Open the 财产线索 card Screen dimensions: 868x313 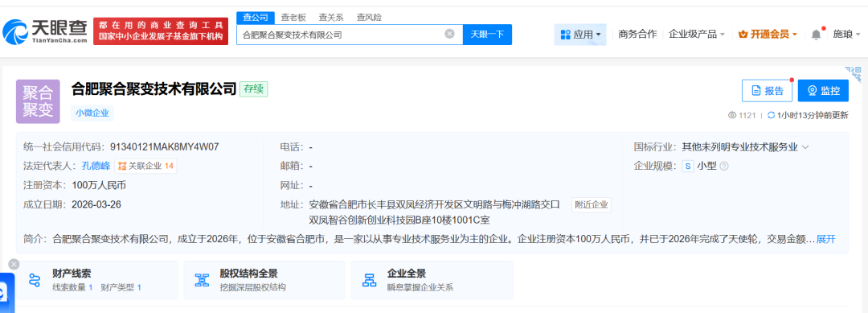tap(97, 280)
